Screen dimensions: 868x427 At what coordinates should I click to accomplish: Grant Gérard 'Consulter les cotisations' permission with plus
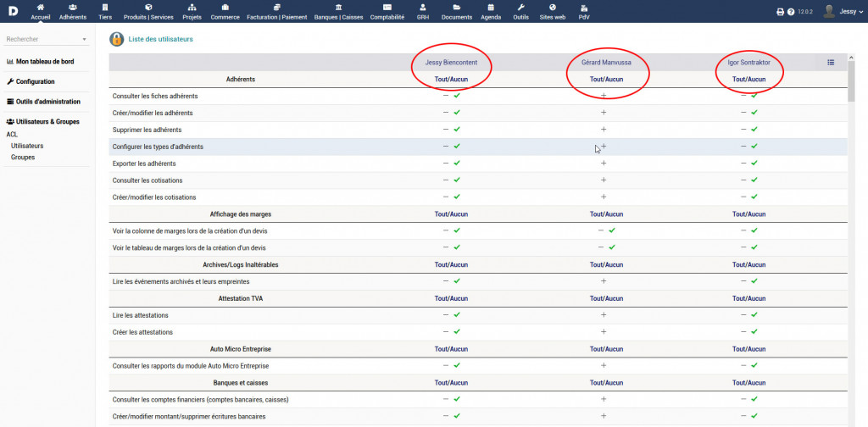coord(604,180)
